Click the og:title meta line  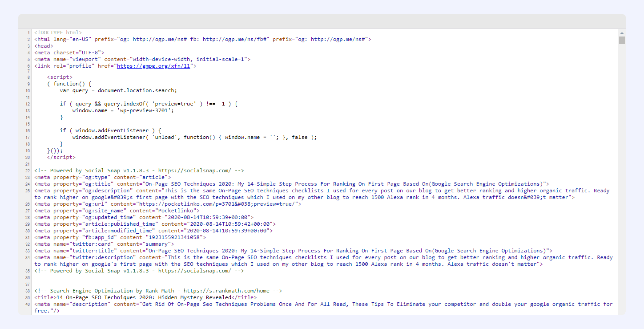292,184
